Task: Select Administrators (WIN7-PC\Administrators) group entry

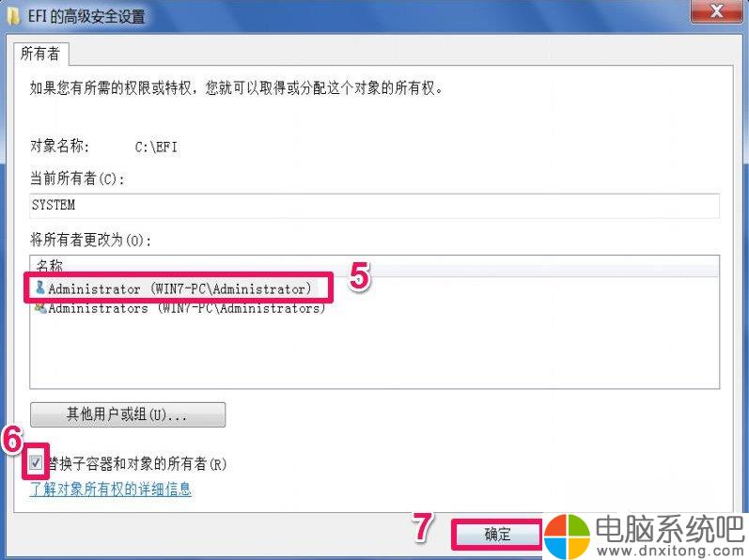Action: pyautogui.click(x=180, y=308)
